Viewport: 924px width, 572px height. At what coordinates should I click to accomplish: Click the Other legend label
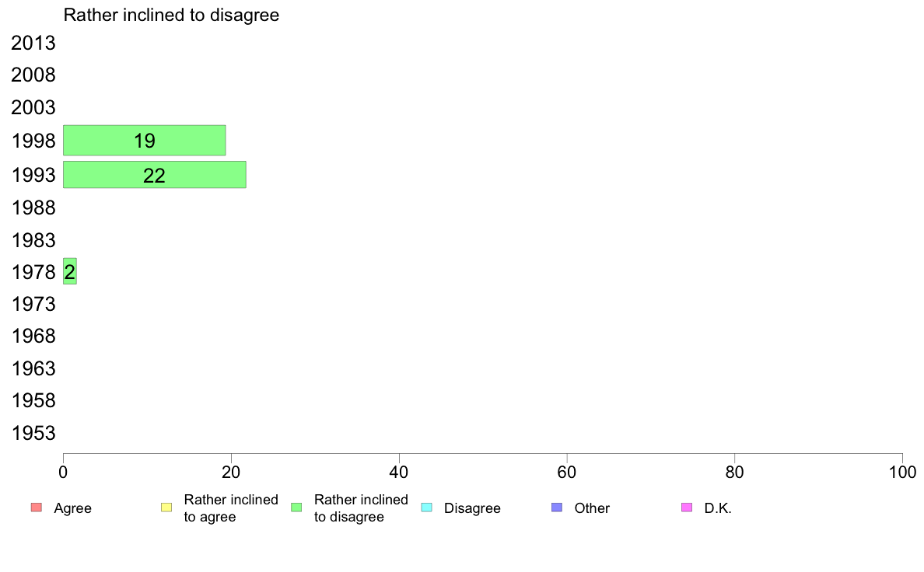(x=592, y=508)
